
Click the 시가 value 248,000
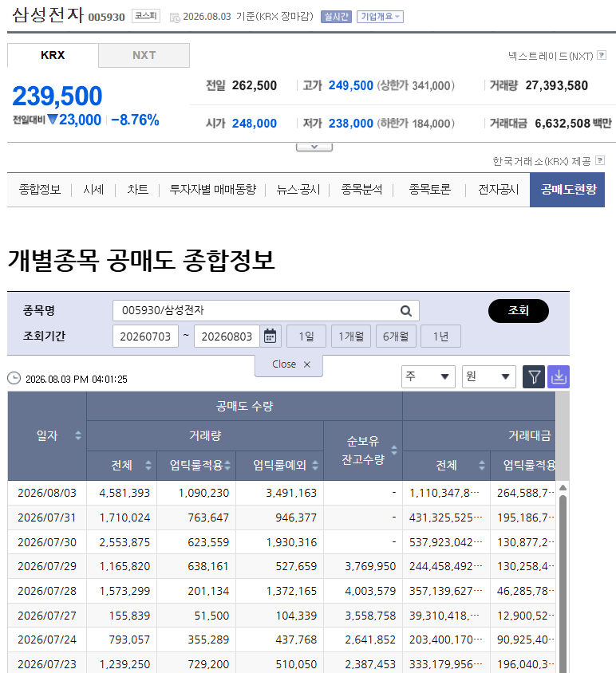tap(255, 124)
